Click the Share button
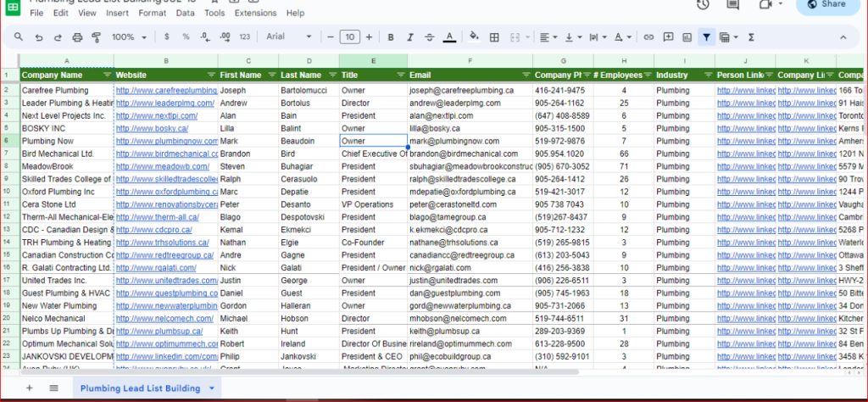Image resolution: width=868 pixels, height=402 pixels. click(827, 4)
